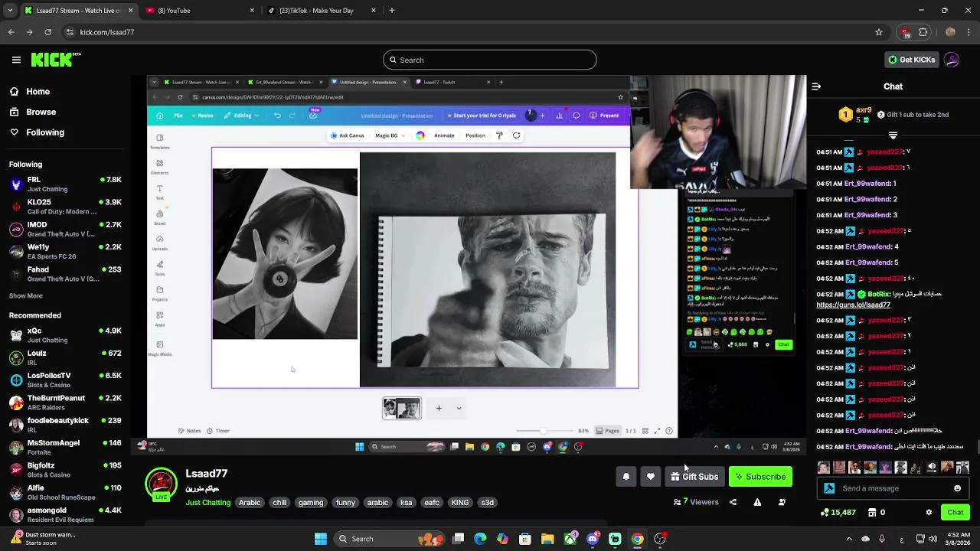
Task: Select the Arabic tag with capital A
Action: coord(250,503)
